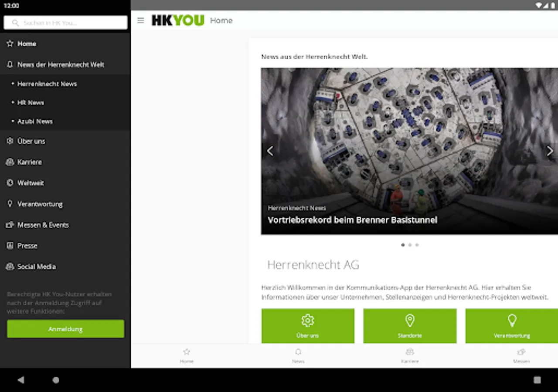Show next slide with right carousel arrow

click(x=550, y=151)
